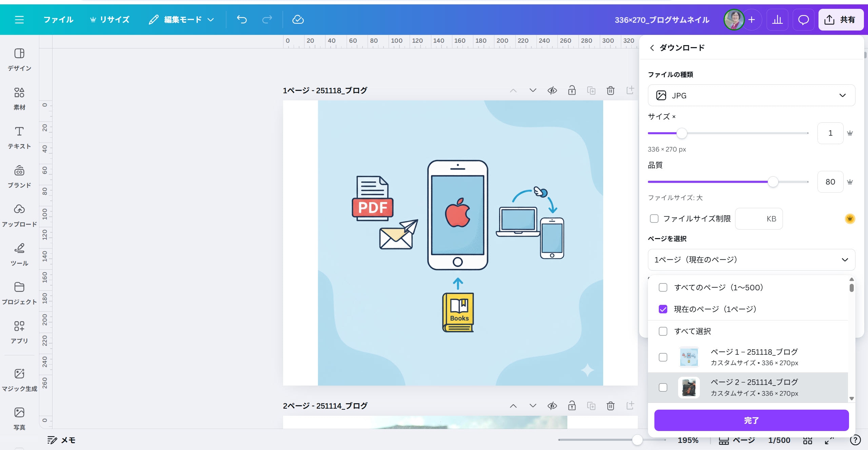Open the analytics bar chart icon
868x450 pixels.
pos(777,20)
